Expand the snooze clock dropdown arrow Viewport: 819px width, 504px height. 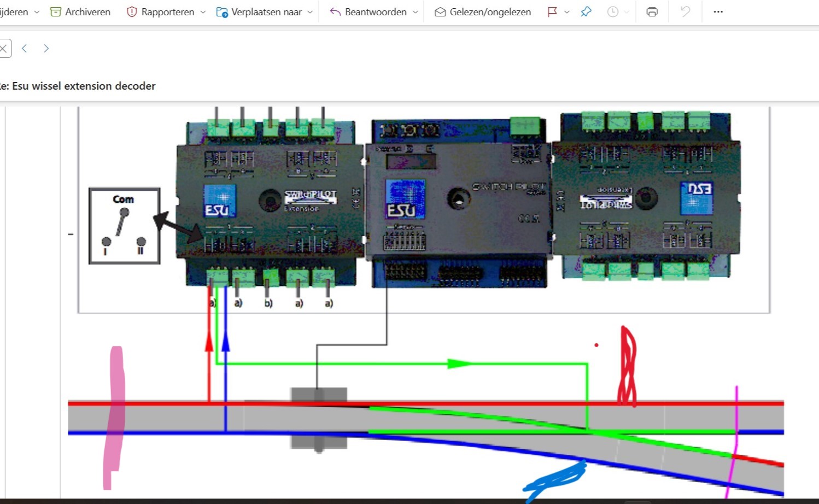[627, 11]
